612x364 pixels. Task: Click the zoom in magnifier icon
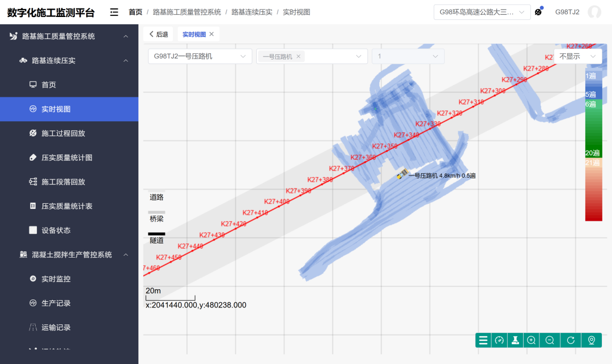click(532, 340)
